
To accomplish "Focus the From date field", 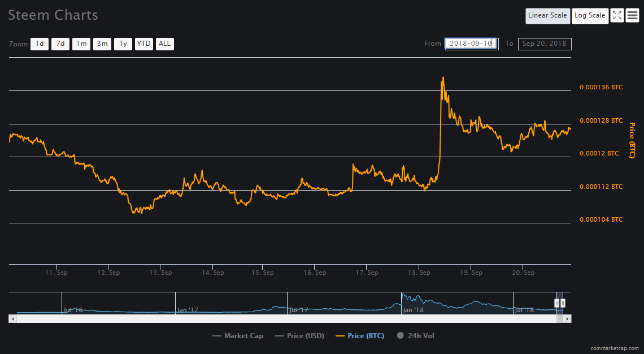I will [472, 44].
